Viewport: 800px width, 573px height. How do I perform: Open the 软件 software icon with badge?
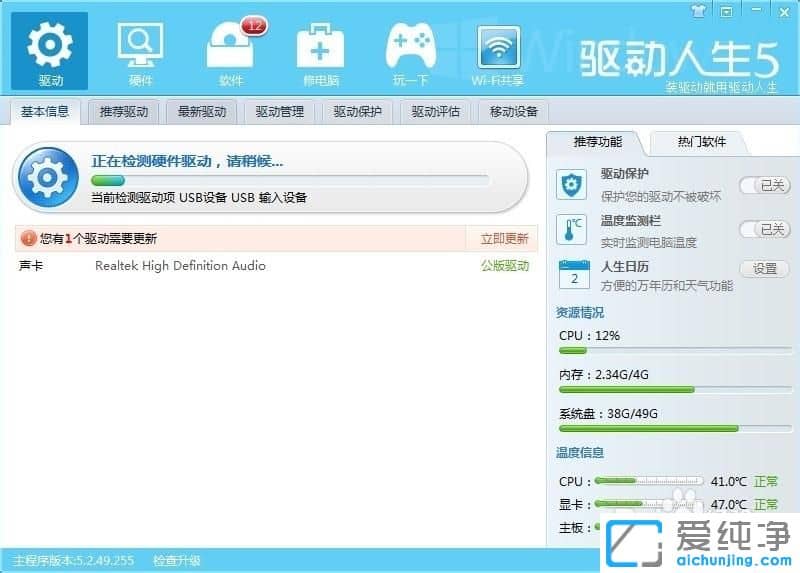231,50
